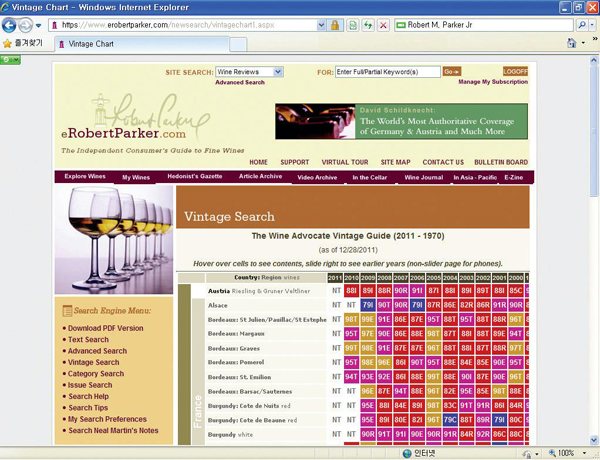Screen dimensions: 600x460
Task: Go to HOME in top navigation
Action: click(x=258, y=162)
